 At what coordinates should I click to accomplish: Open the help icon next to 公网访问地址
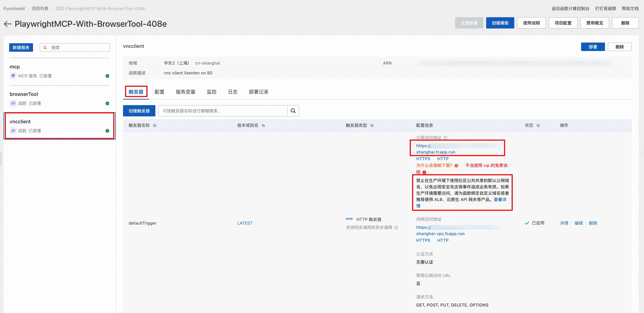pos(446,138)
